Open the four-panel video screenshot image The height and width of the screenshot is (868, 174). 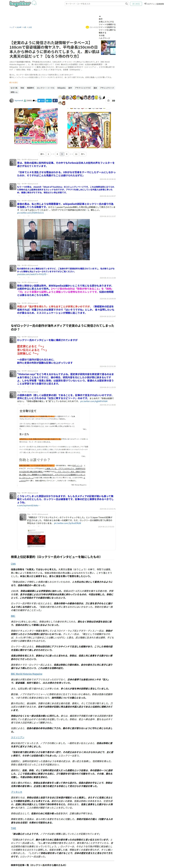click(53, 240)
